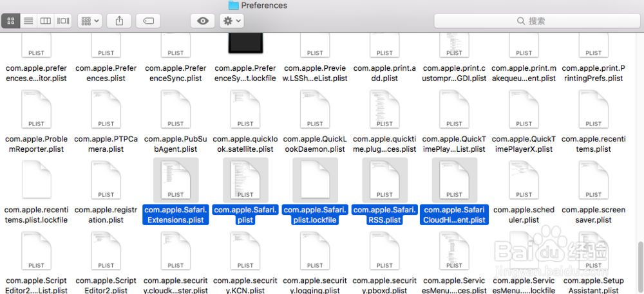The image size is (644, 294).
Task: Click the com.apple.SetupAssistant.plist filename label
Action: click(594, 286)
